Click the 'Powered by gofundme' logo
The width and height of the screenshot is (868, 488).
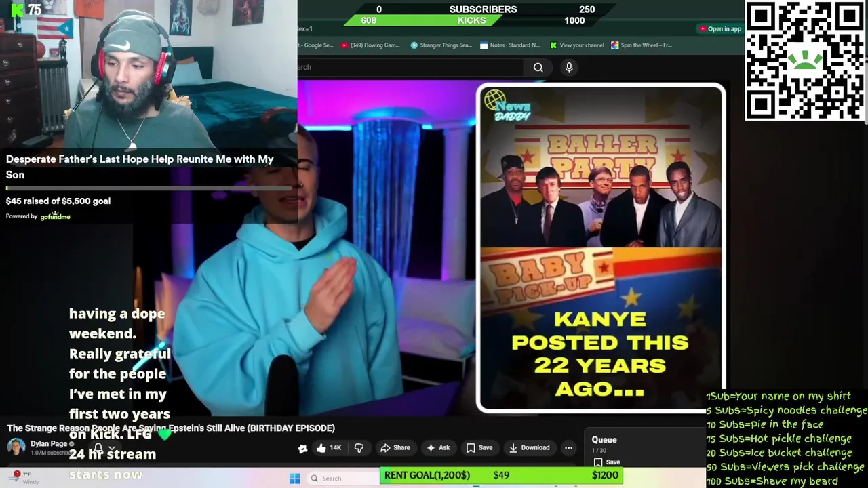38,216
